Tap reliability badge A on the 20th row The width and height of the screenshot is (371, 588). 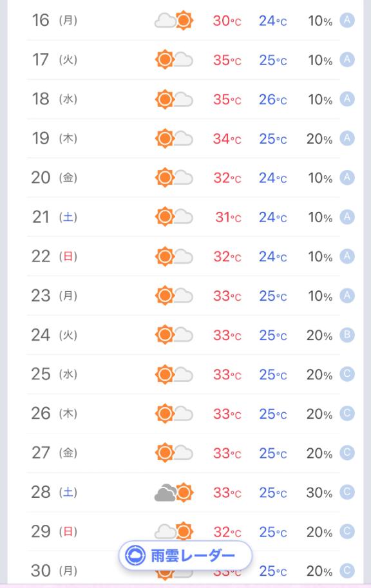[x=347, y=177]
